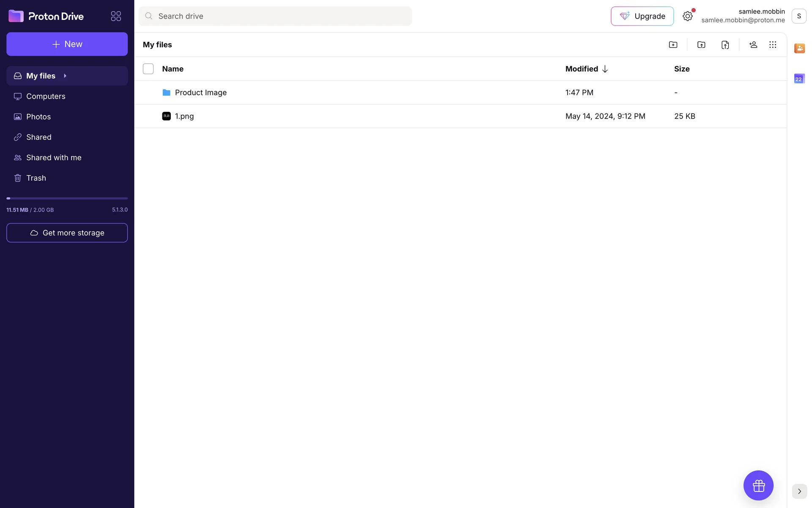The width and height of the screenshot is (812, 508).
Task: Open Shared with me in the sidebar
Action: 54,157
